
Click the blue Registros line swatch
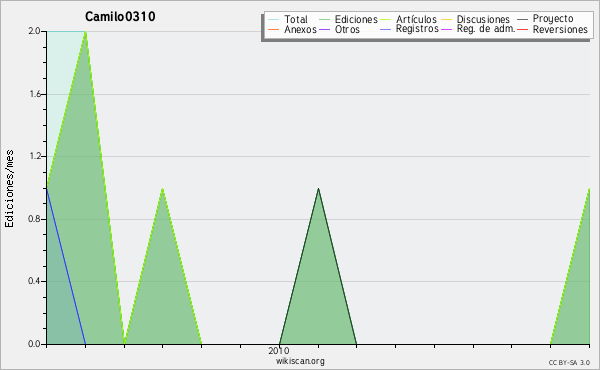pyautogui.click(x=385, y=29)
